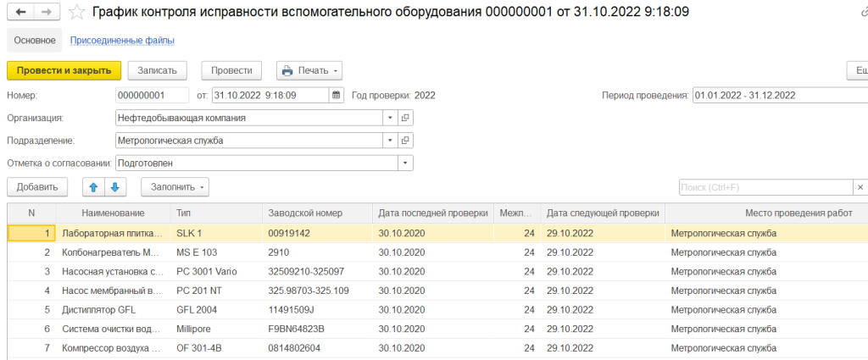Expand the Подразделение dropdown list
The height and width of the screenshot is (360, 868).
tap(390, 141)
